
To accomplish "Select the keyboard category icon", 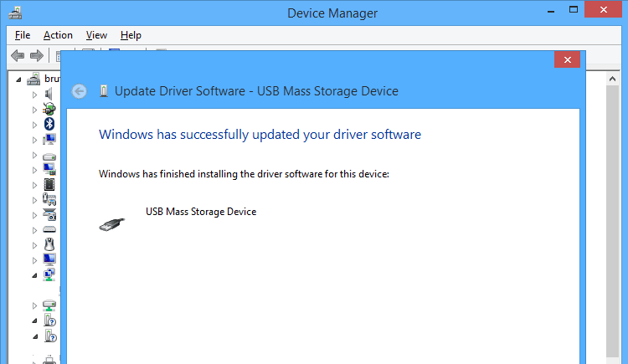I will (49, 230).
